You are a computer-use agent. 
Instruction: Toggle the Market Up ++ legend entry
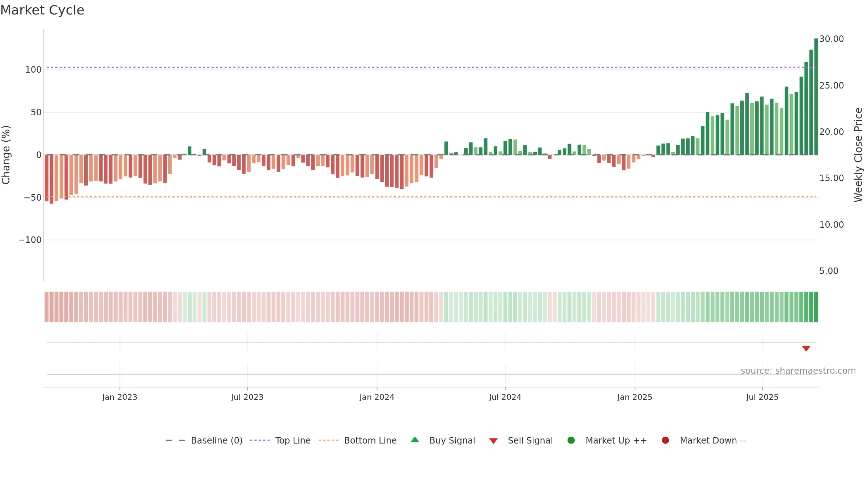[607, 440]
